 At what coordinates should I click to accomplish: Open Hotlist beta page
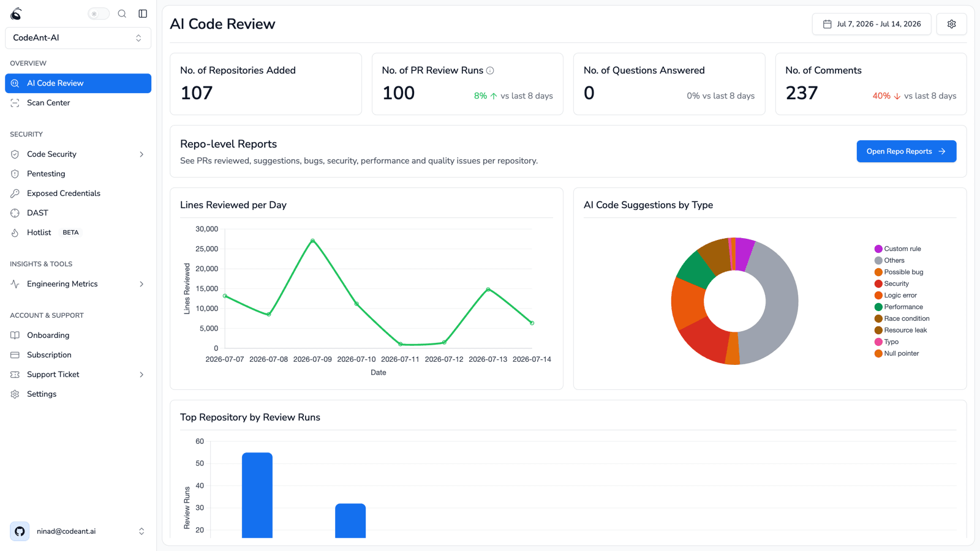[78, 233]
